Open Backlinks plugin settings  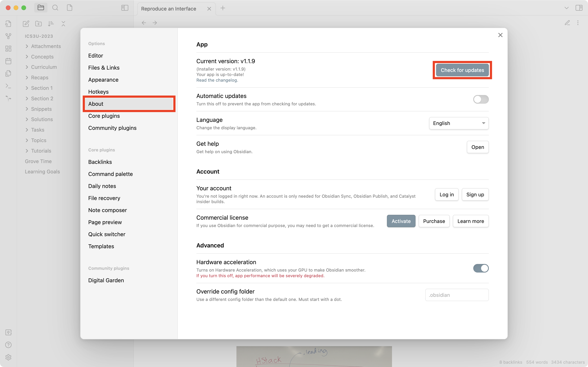[129, 162]
